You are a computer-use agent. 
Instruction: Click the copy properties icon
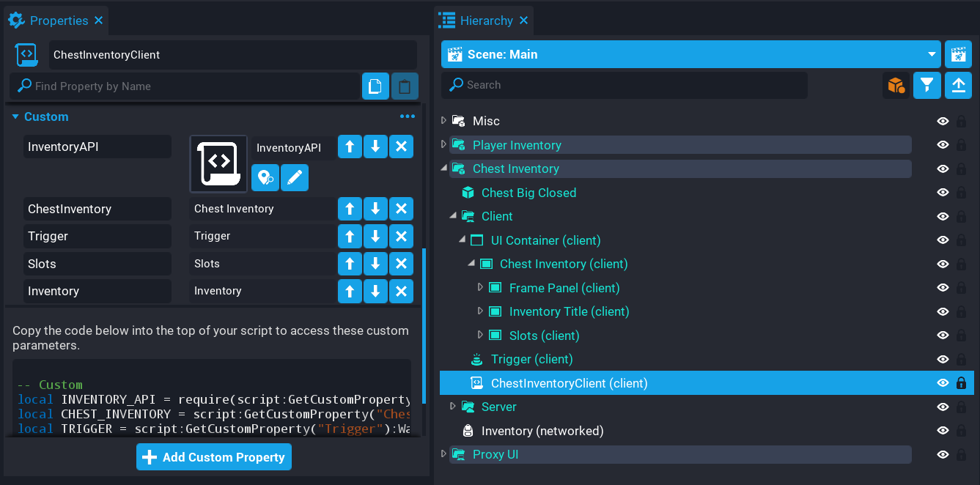(375, 86)
